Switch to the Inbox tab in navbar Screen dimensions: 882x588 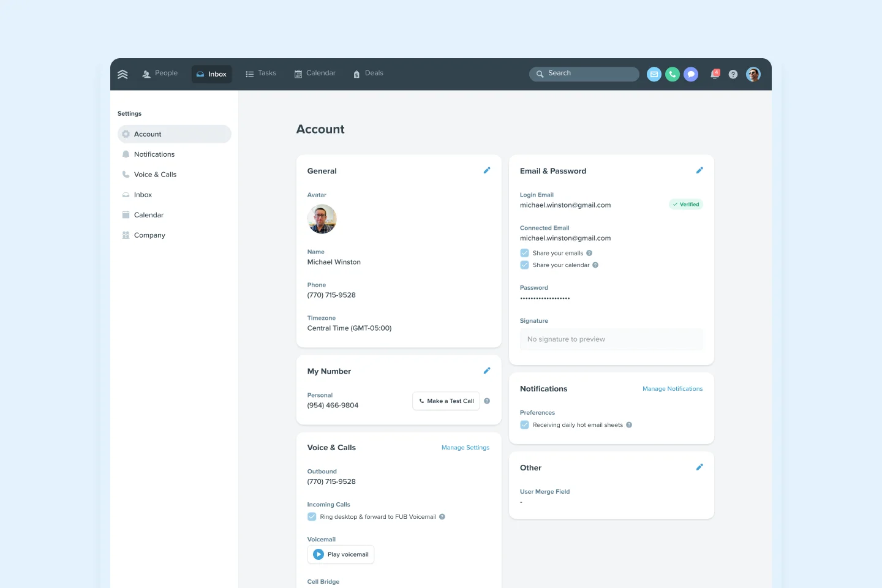[211, 74]
